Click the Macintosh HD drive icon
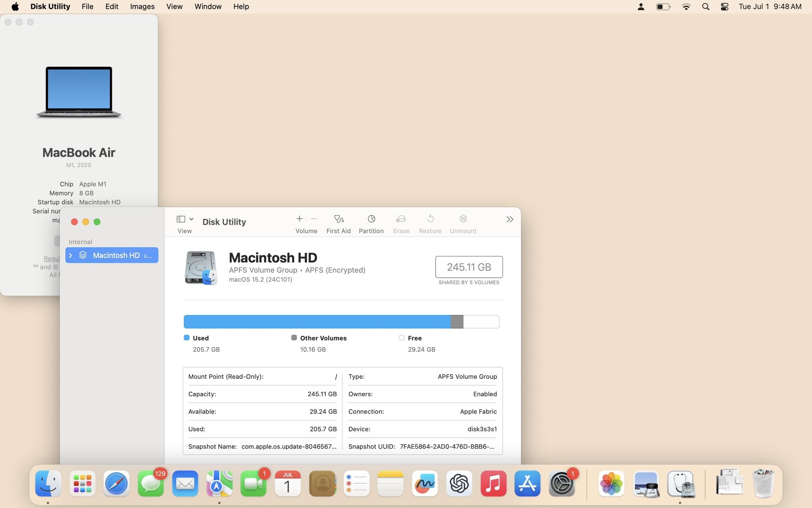The height and width of the screenshot is (508, 812). [201, 268]
